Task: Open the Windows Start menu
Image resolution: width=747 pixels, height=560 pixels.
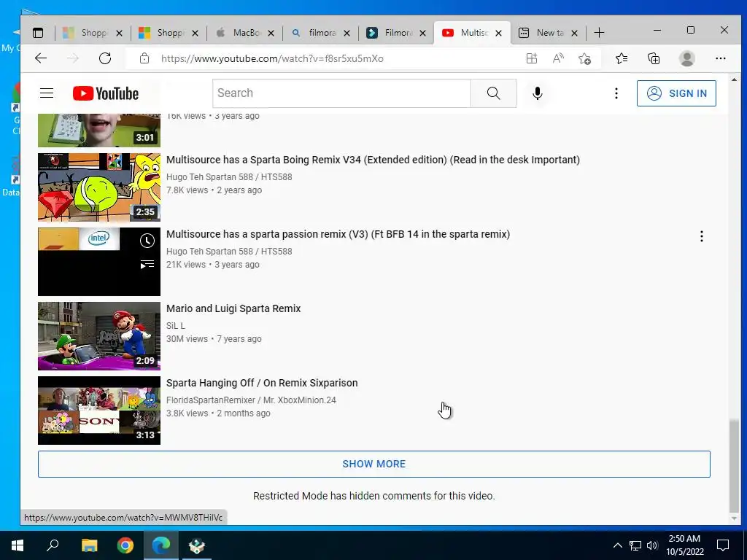Action: 18,545
